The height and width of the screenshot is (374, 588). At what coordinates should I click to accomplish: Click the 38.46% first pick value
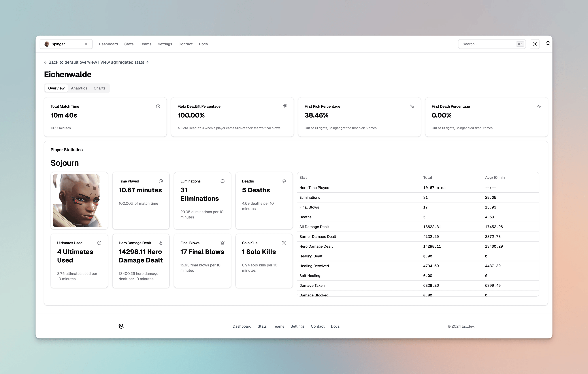click(x=316, y=115)
